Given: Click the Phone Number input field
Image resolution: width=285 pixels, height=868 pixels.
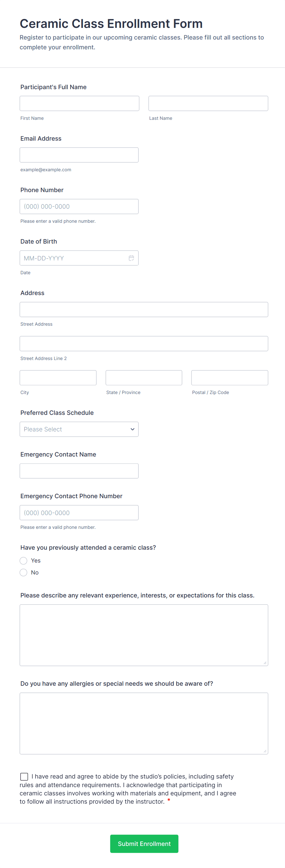Looking at the screenshot, I should coord(79,207).
